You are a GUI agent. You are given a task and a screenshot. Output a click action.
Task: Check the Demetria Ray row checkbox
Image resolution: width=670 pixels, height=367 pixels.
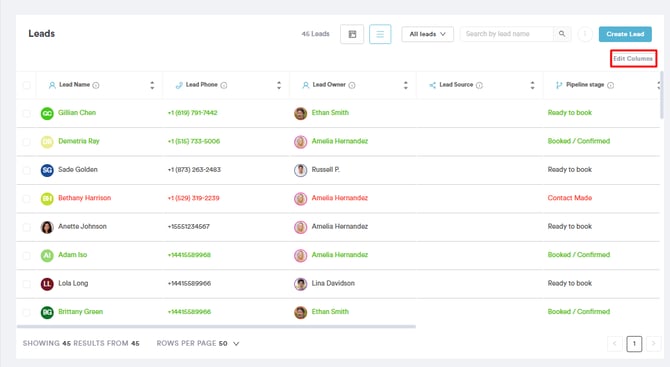(x=26, y=142)
